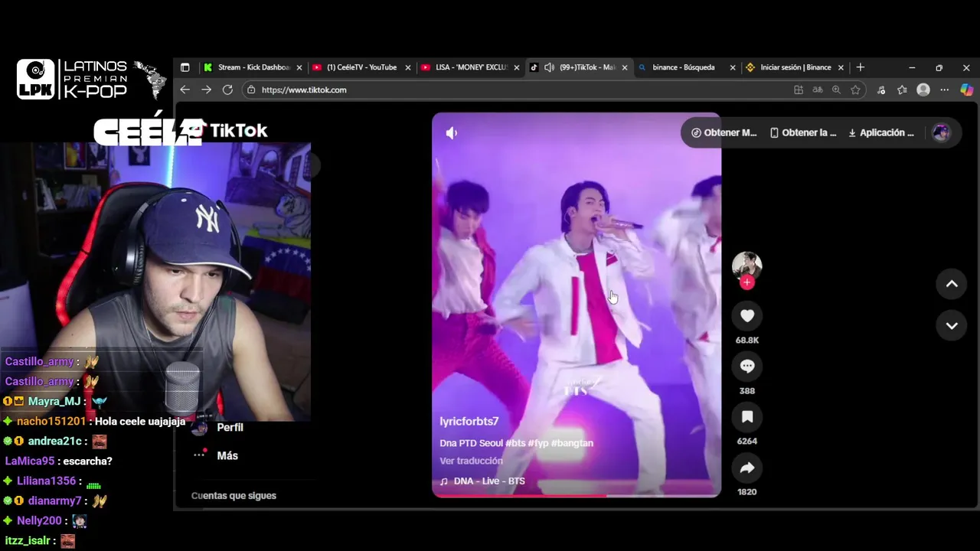Mute the TikTok tab via speaker icon
Screen dimensions: 980x551
click(x=549, y=67)
